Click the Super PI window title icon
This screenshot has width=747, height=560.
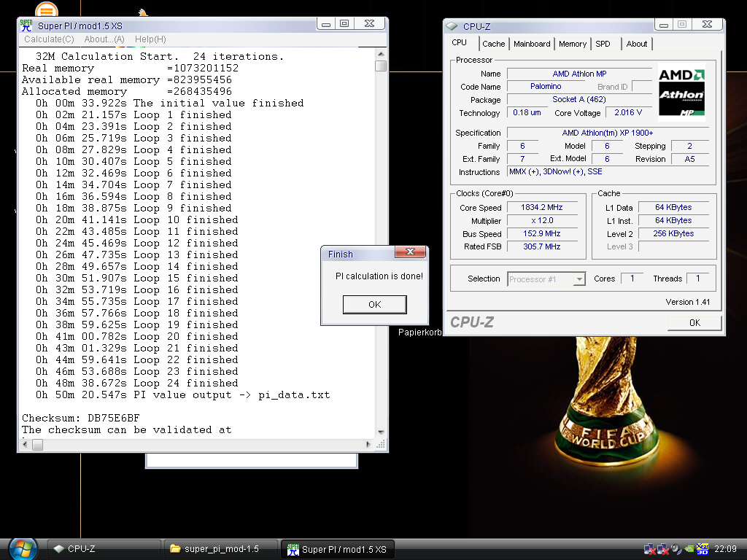pyautogui.click(x=26, y=26)
